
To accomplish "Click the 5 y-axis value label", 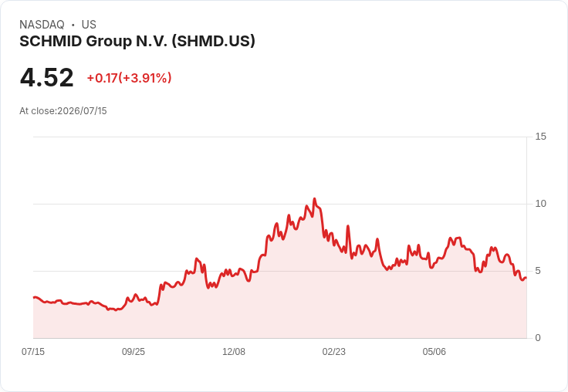I will click(538, 271).
